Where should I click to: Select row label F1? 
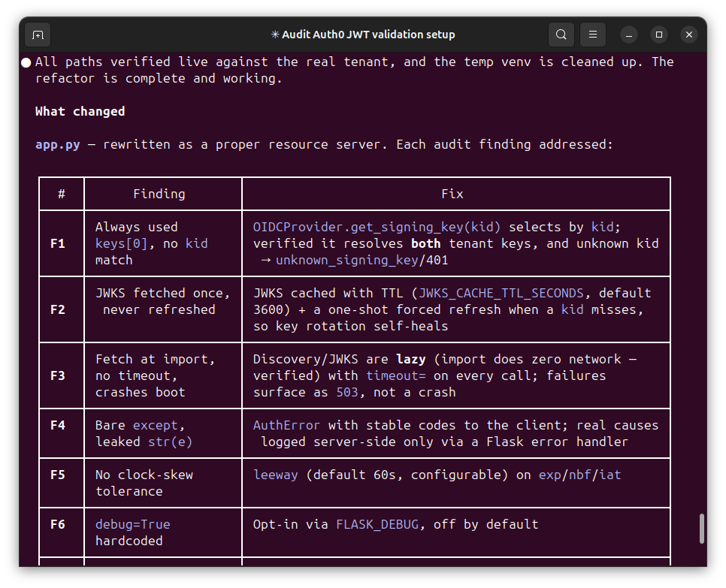58,244
